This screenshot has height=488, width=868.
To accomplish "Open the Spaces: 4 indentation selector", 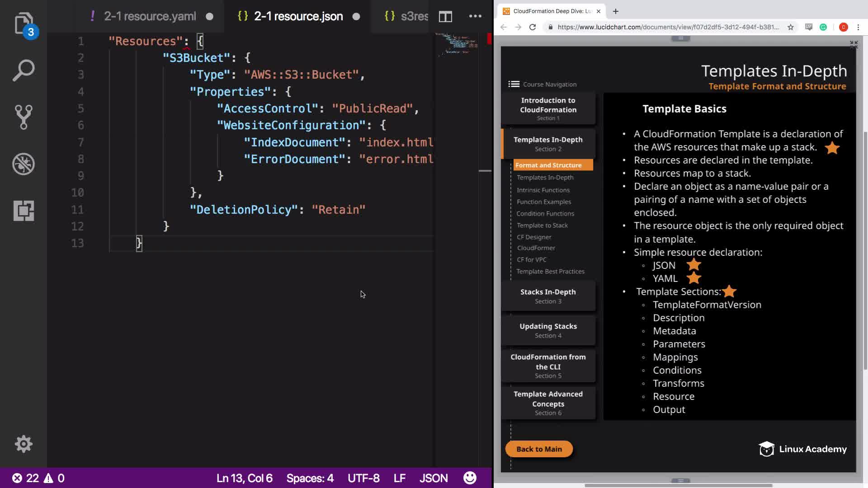I will click(x=310, y=478).
